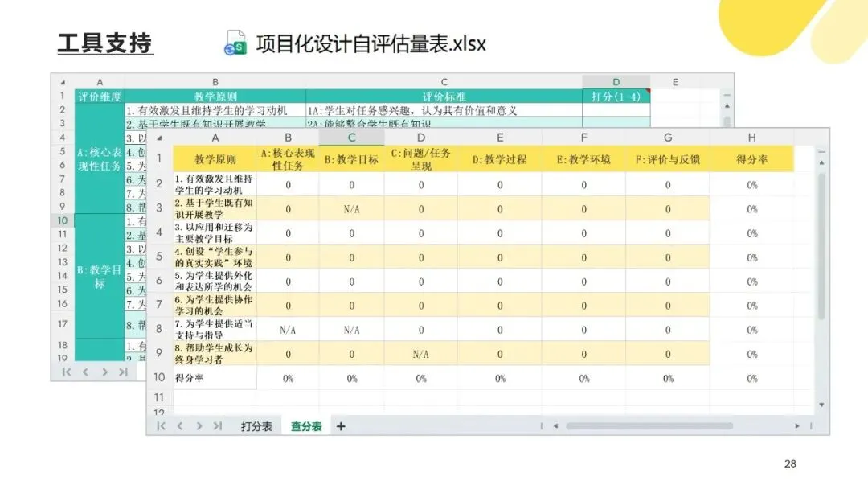Click the A:核心表现性任务 merged cell in back window
The image size is (868, 489).
(x=100, y=159)
